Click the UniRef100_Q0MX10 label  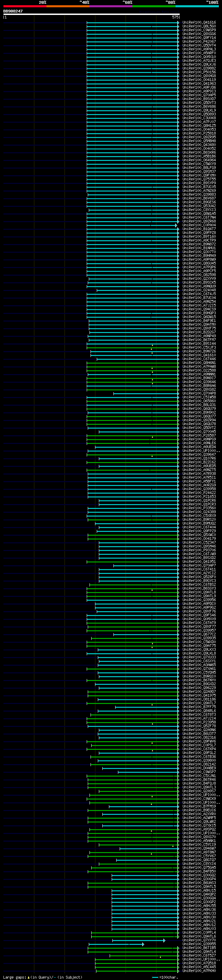pyautogui.click(x=199, y=57)
